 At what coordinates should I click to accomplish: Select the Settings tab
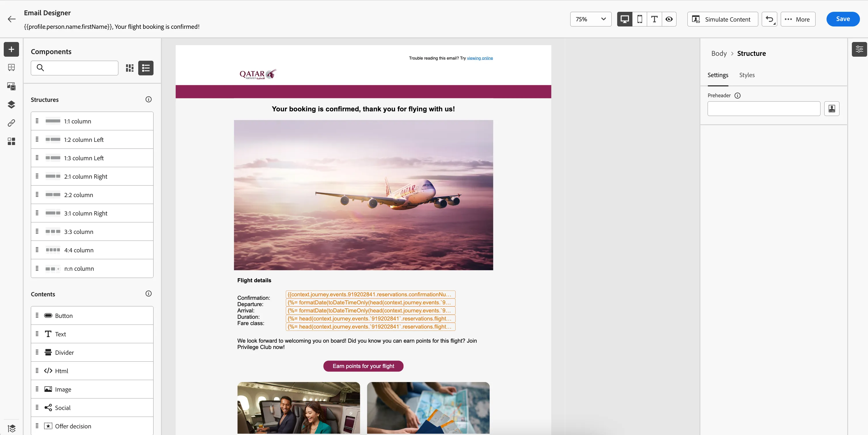pos(718,75)
